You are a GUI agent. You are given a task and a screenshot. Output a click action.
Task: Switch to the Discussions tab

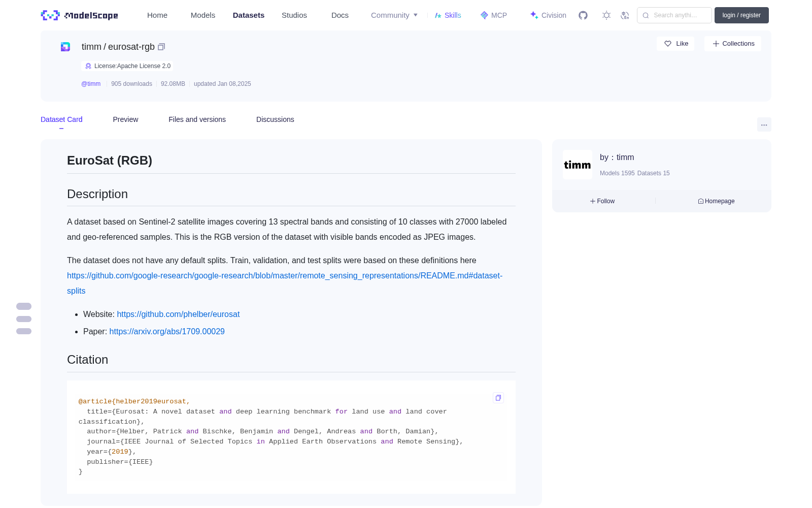click(275, 119)
